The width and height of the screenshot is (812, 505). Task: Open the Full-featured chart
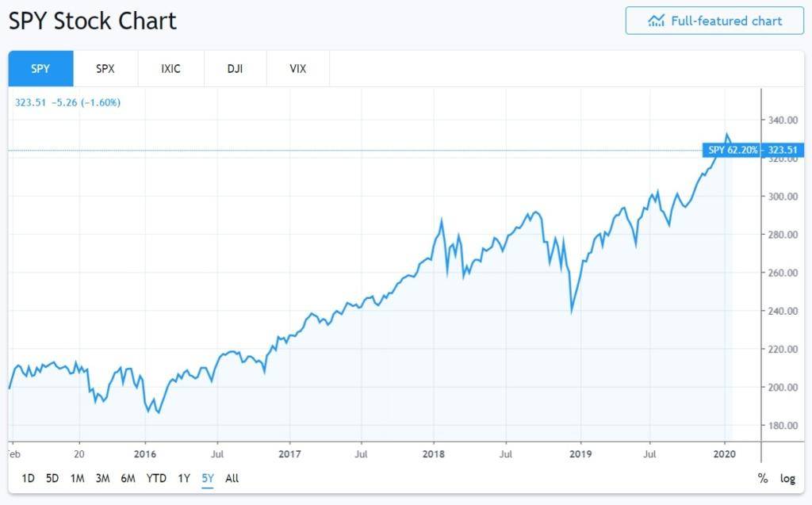pyautogui.click(x=714, y=21)
